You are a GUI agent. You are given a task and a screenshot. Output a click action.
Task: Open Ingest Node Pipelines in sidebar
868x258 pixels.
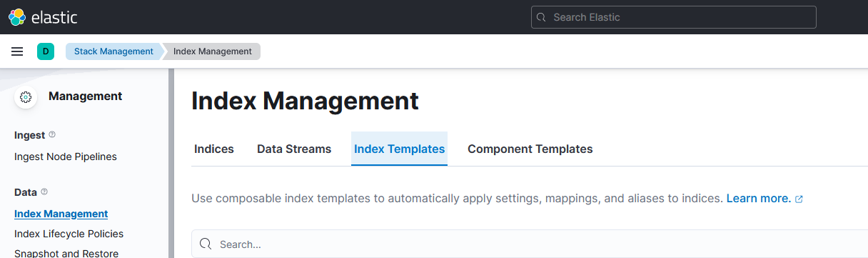point(66,157)
